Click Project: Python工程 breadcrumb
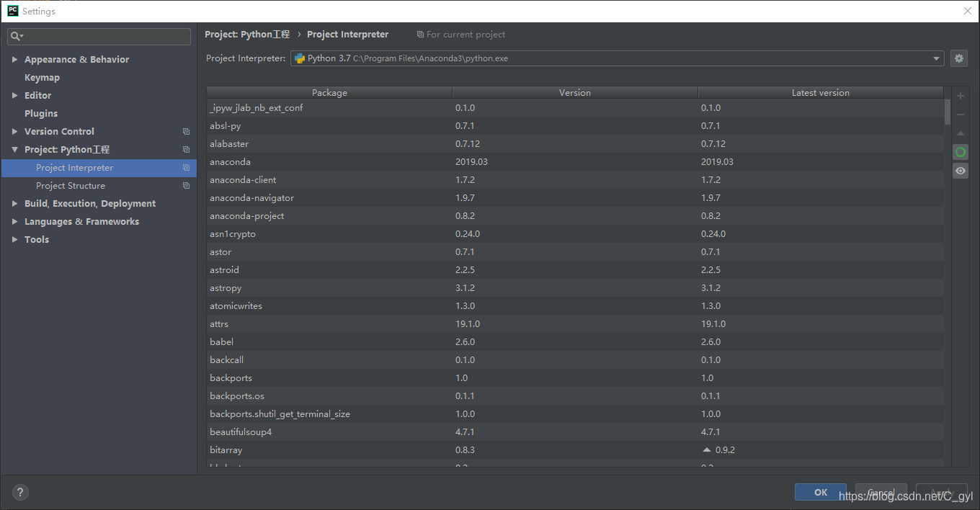 click(247, 35)
